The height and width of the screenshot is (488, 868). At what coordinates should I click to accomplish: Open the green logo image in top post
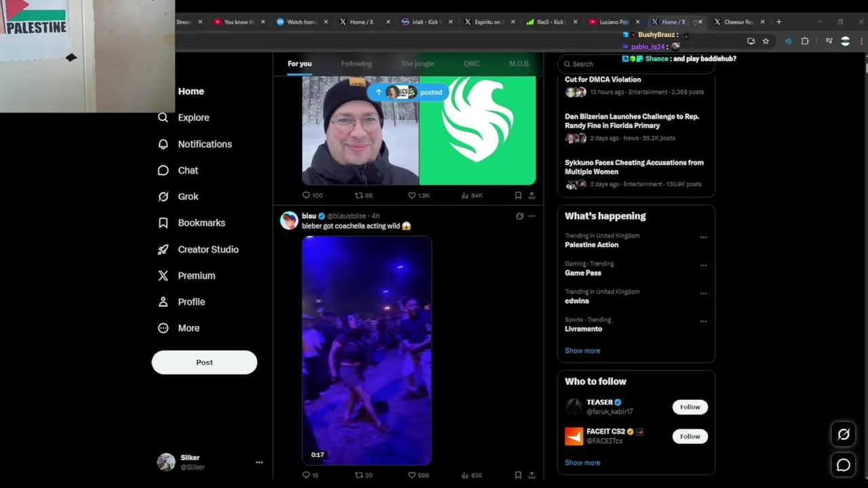(x=477, y=130)
